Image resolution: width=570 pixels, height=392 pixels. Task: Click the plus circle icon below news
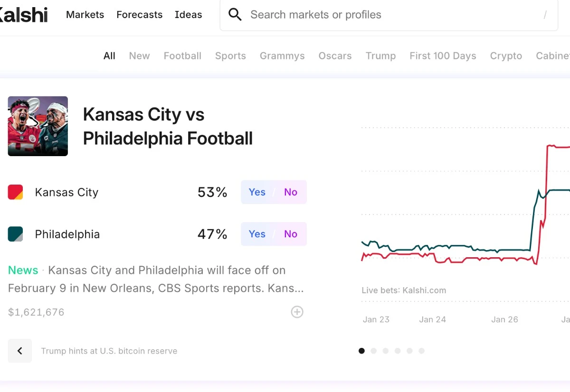(297, 312)
